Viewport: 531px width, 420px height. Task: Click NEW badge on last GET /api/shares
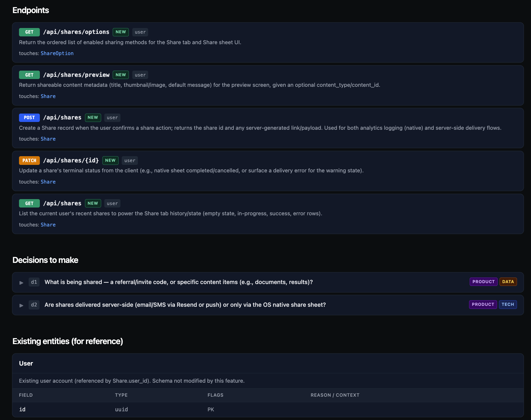(x=93, y=203)
